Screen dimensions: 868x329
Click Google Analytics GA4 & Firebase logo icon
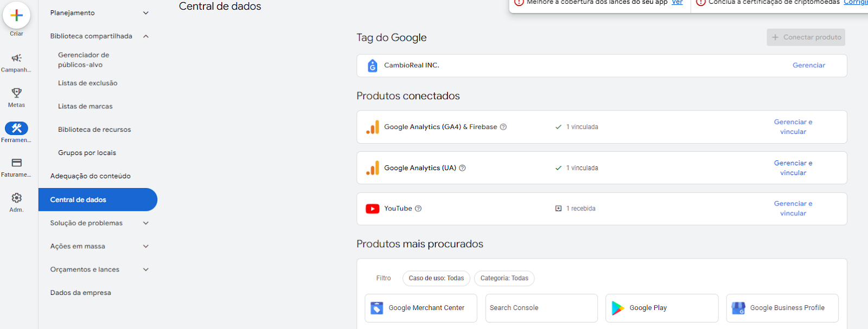point(372,127)
